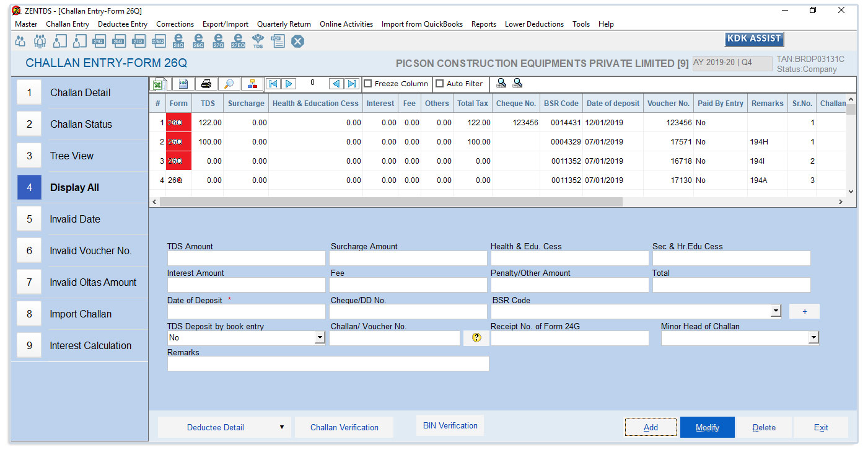Jump to first record with navigation arrow

pos(273,84)
